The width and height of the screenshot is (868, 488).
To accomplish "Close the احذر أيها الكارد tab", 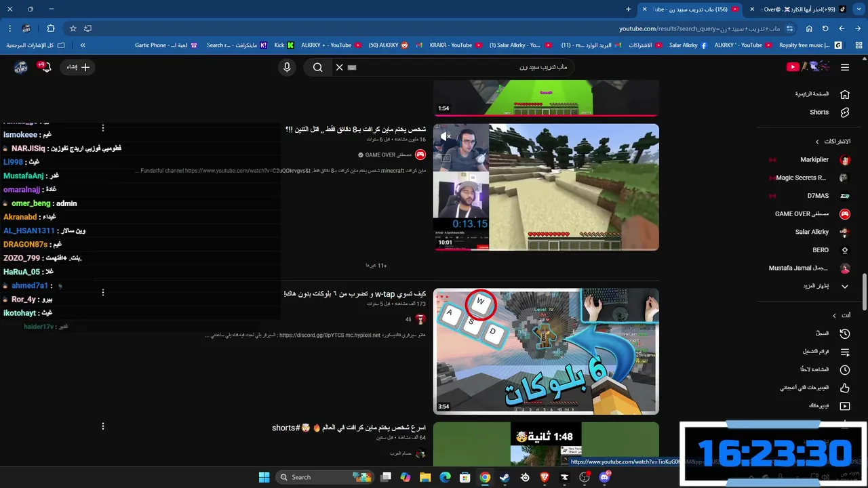I will 752,9.
